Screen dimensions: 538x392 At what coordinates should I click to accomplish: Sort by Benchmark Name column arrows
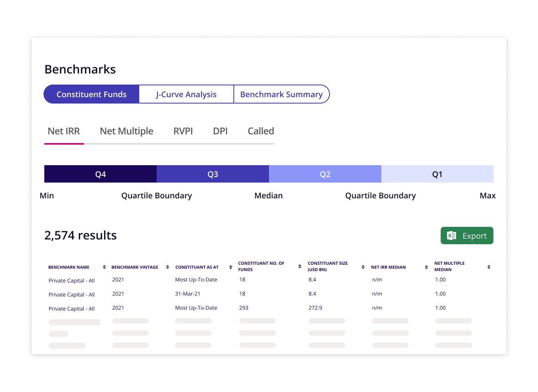pyautogui.click(x=104, y=267)
